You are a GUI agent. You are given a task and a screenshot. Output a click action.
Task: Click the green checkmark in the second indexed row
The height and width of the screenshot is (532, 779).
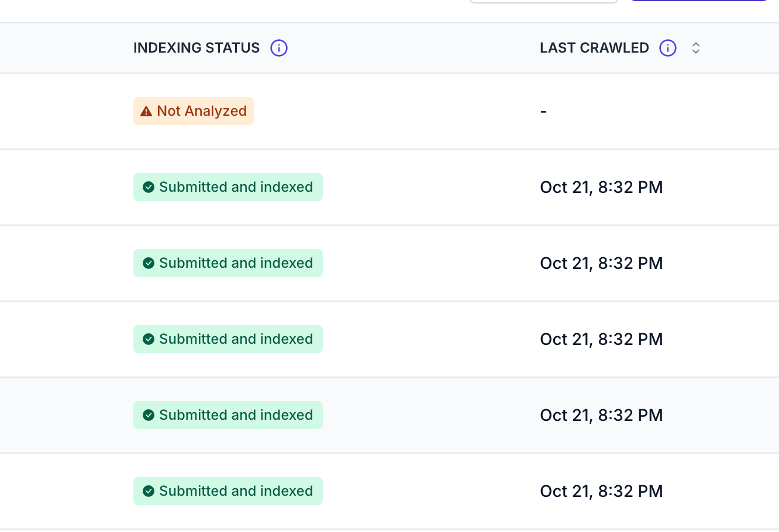click(x=149, y=263)
